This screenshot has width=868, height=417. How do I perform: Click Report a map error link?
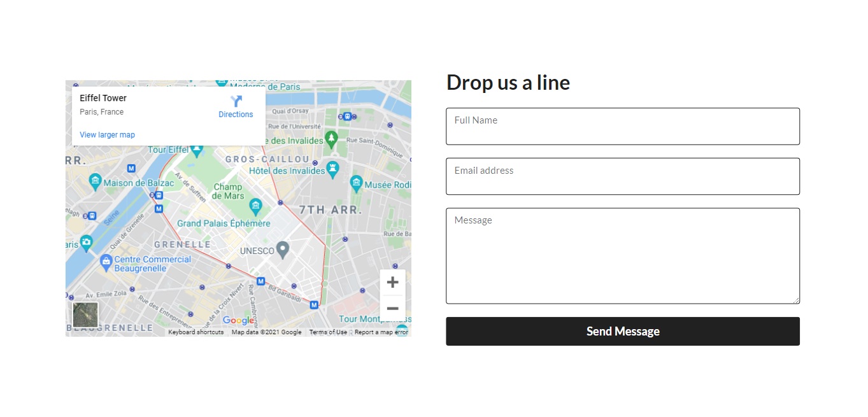[x=381, y=332]
